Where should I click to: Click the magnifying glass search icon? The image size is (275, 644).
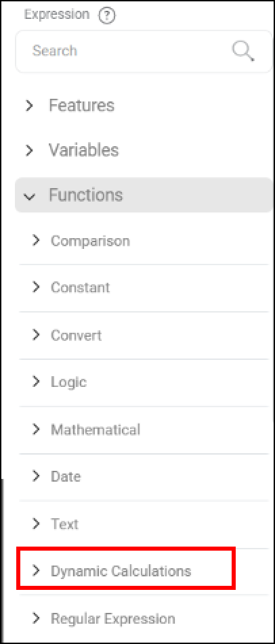point(243,51)
